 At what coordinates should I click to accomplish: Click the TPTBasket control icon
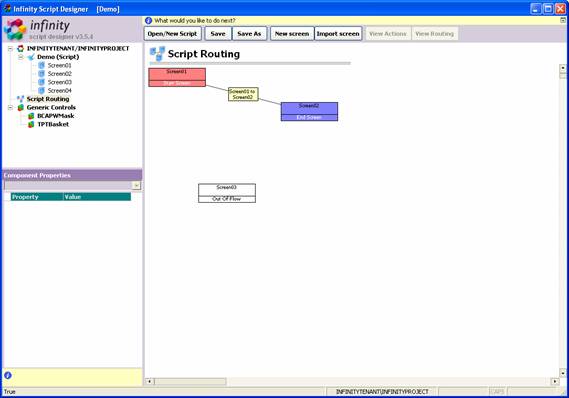click(x=31, y=124)
